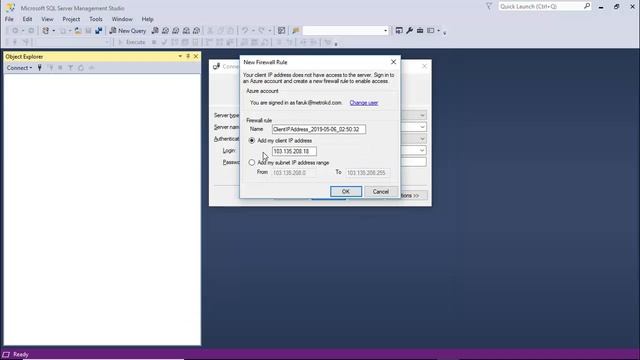The height and width of the screenshot is (360, 640).
Task: Open the Connect dropdown in Object Explorer
Action: pos(19,68)
